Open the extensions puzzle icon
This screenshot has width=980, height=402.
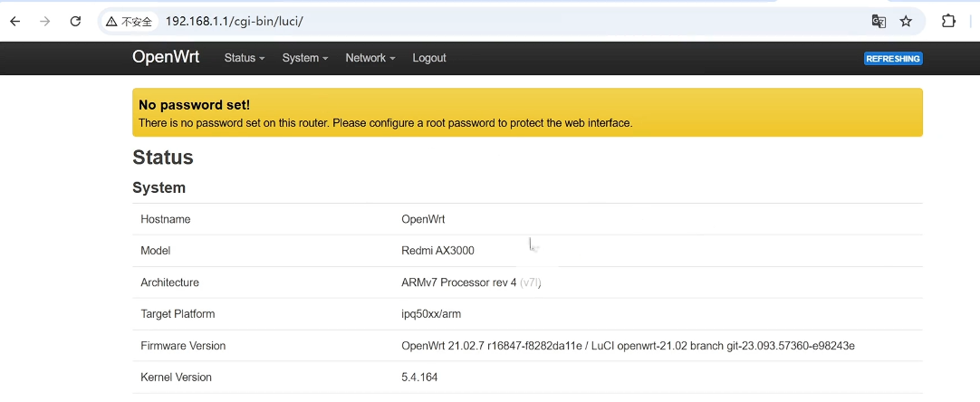point(948,21)
